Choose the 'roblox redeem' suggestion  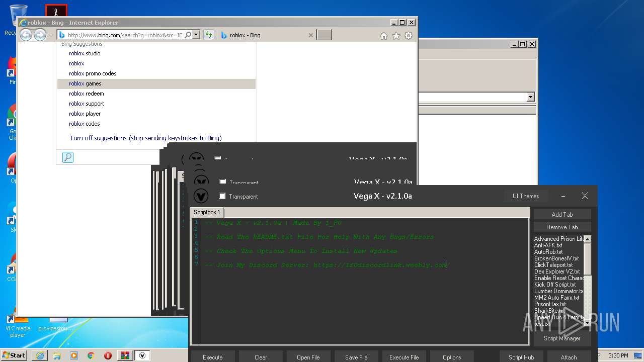156,94
